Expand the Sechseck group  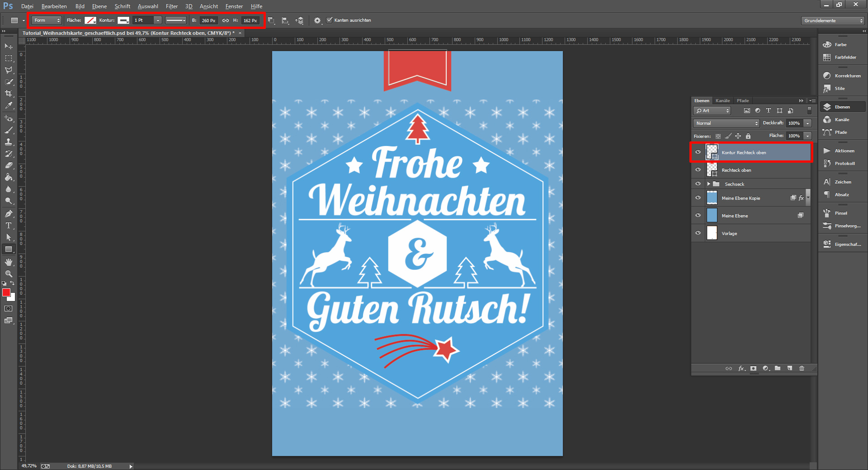point(709,184)
